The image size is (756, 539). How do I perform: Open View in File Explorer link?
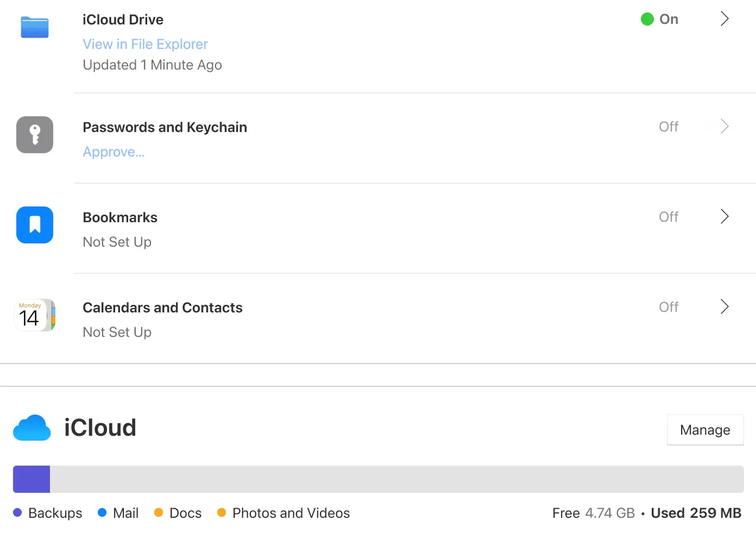(145, 44)
